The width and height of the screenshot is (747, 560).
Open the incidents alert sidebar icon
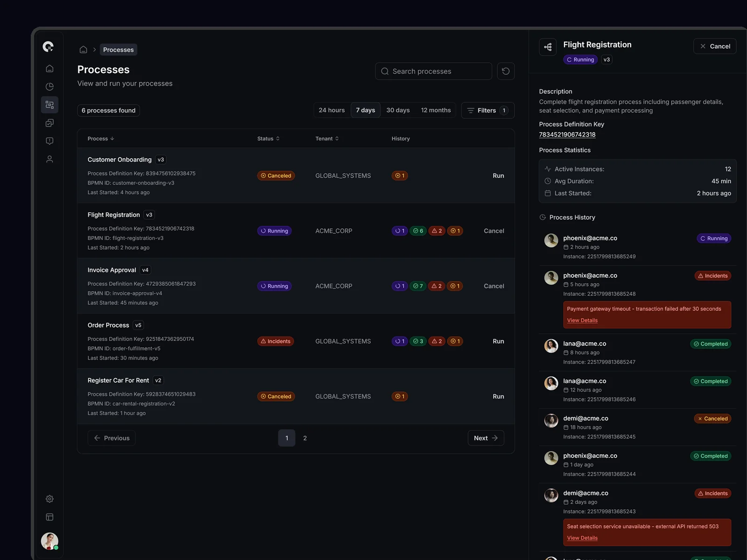coord(49,141)
